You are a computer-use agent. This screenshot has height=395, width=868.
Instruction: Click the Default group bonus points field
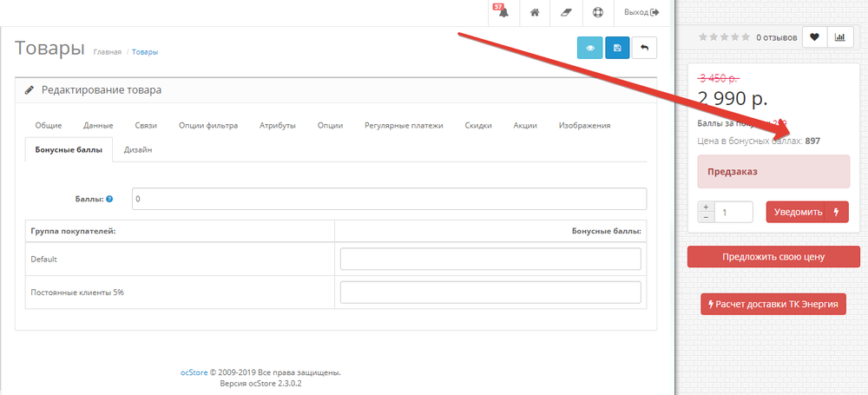coord(490,260)
